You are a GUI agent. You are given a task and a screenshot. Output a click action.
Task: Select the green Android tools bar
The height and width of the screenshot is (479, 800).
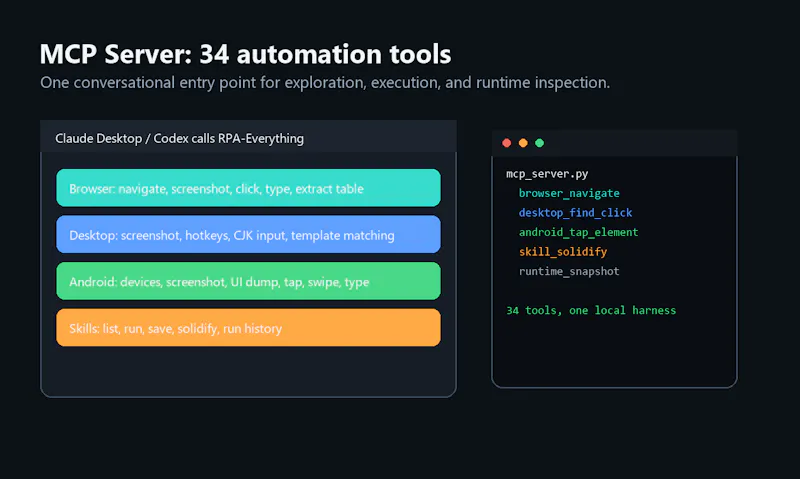click(248, 281)
